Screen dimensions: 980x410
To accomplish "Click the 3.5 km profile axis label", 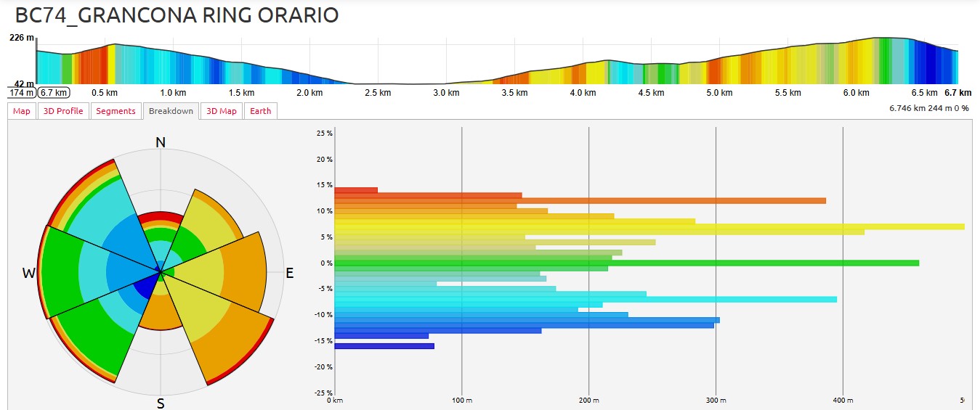I will point(514,93).
